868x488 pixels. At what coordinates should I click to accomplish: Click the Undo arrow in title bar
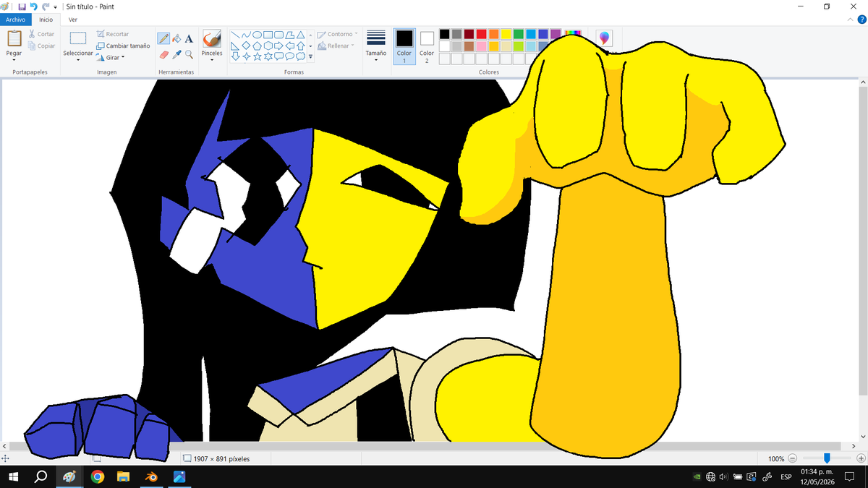tap(33, 7)
